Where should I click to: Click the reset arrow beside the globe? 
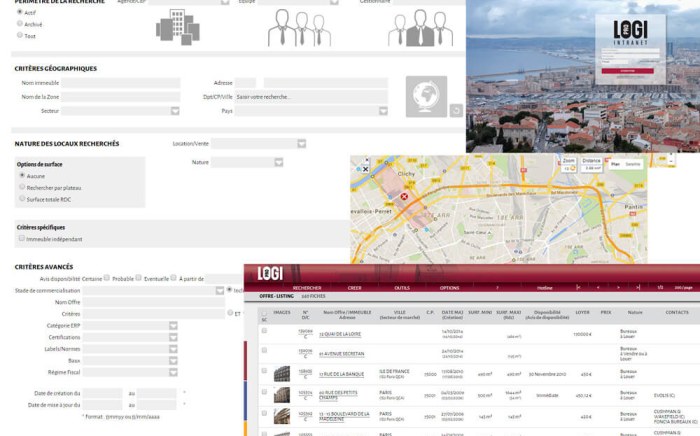tap(456, 110)
